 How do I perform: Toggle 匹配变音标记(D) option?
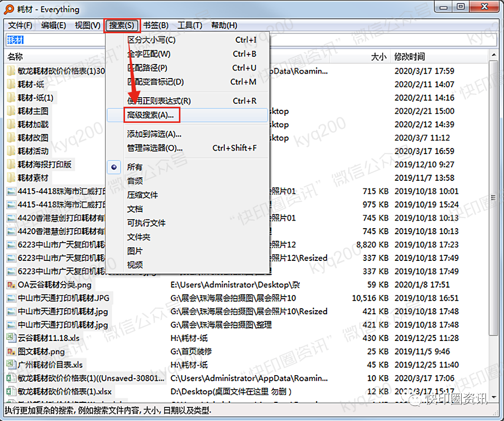click(187, 82)
